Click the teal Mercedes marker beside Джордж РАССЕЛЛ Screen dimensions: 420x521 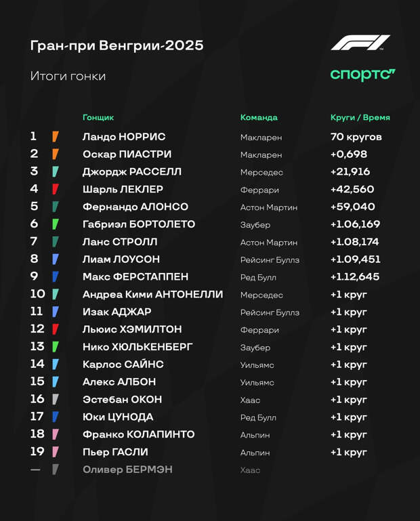[56, 172]
